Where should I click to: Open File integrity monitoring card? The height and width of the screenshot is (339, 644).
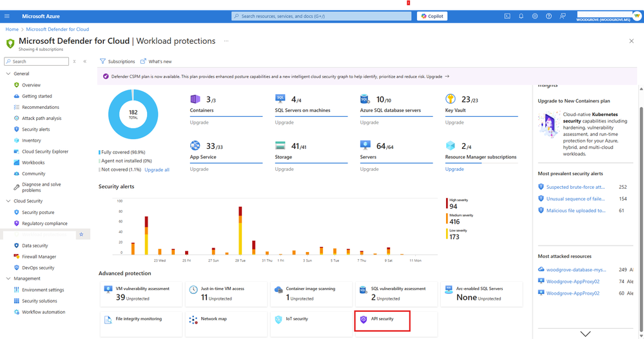[141, 324]
